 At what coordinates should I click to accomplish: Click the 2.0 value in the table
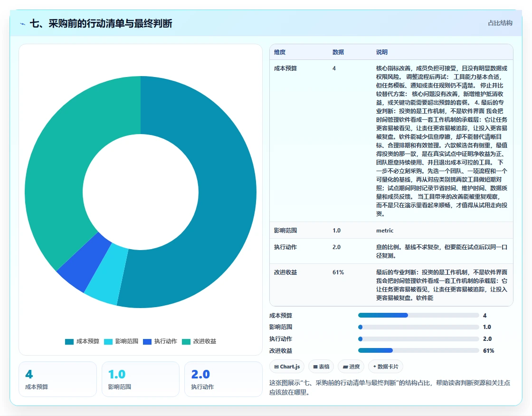coord(336,247)
